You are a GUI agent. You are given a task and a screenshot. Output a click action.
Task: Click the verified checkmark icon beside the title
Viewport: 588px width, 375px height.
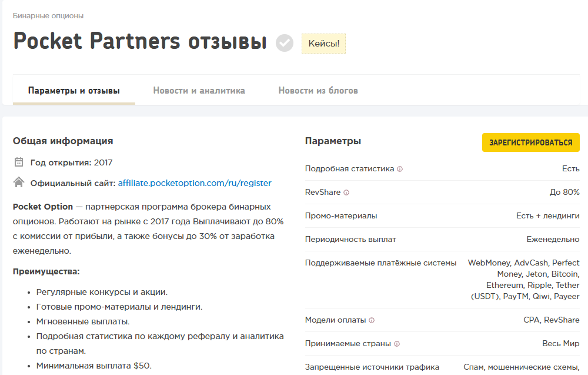point(285,43)
